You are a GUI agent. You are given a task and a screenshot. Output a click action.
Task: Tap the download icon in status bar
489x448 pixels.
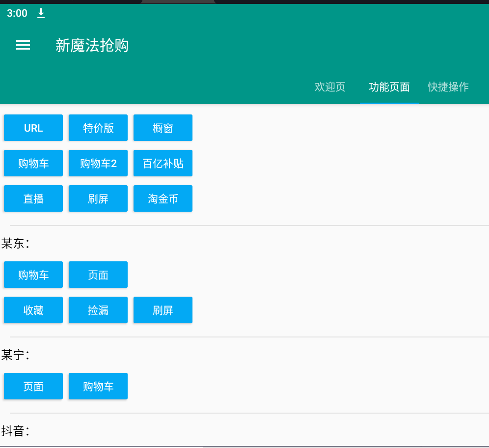pyautogui.click(x=41, y=13)
